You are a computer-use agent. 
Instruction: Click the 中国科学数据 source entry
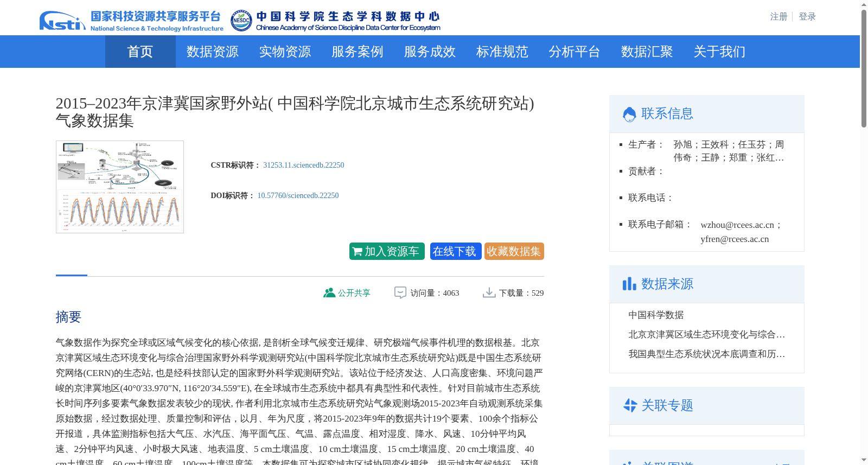point(656,315)
